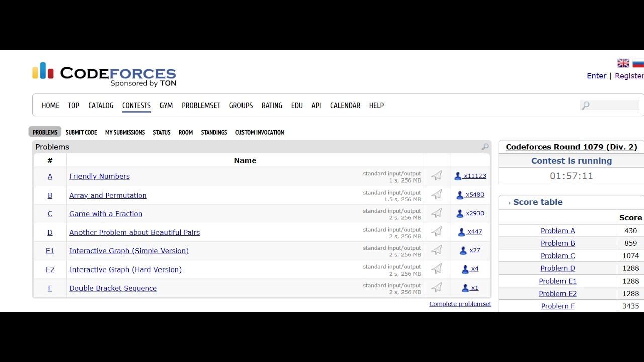Open the Array and Permutation problem
Viewport: 644px width, 362px height.
coord(108,195)
